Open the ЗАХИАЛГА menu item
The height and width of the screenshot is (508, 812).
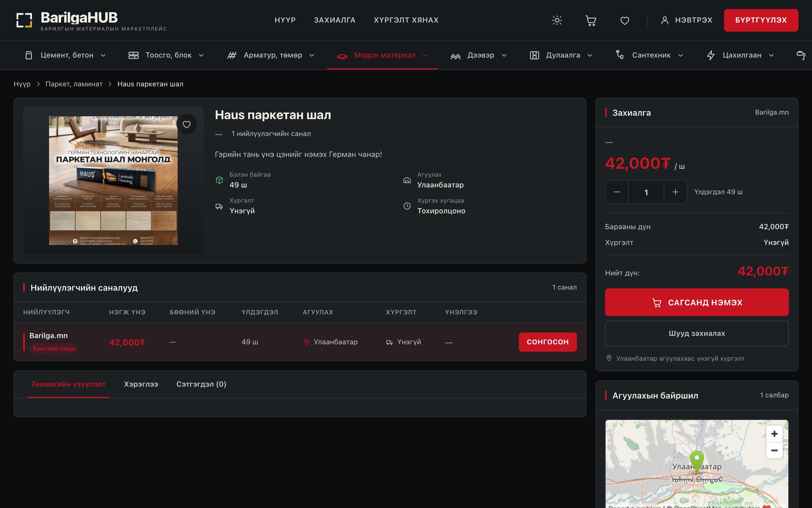(335, 20)
